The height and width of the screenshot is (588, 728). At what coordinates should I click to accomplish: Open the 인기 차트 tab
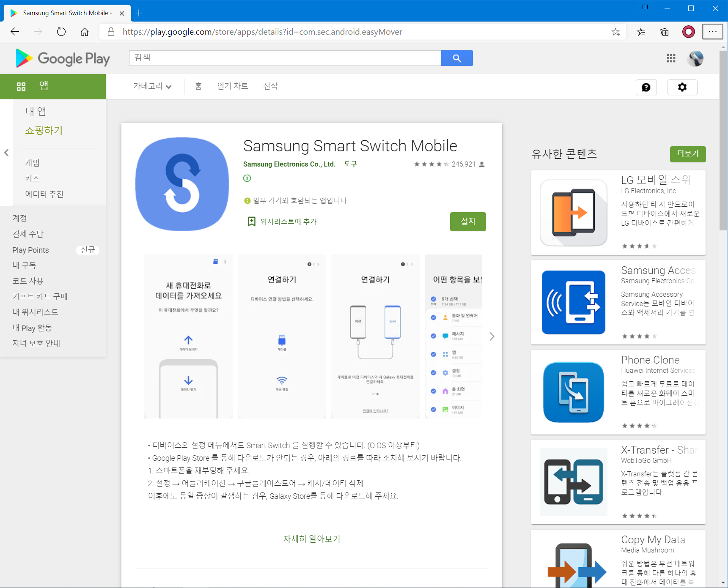point(233,86)
